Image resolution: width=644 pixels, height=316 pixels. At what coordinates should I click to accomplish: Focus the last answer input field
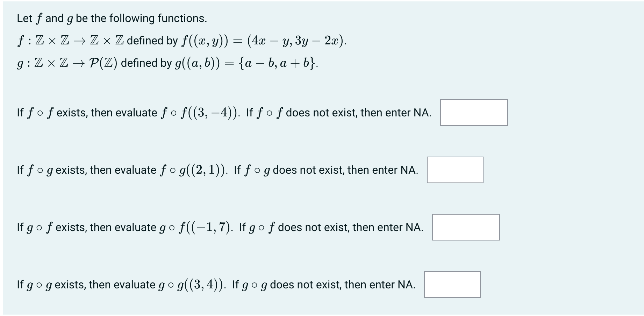tap(452, 285)
